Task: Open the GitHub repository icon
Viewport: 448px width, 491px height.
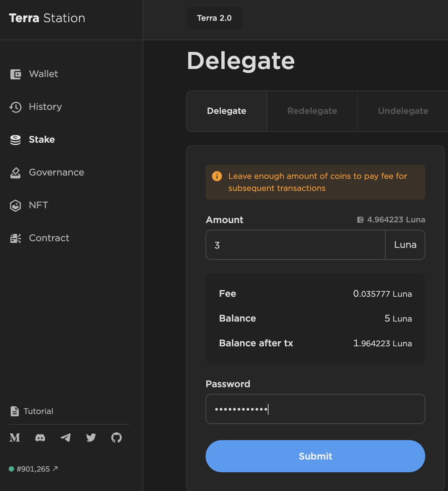Action: click(x=117, y=438)
